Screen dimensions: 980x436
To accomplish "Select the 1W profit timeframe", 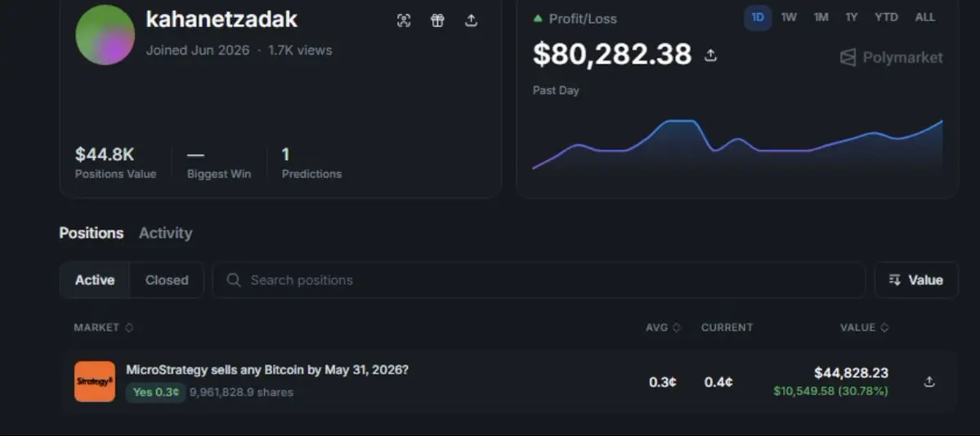I will 789,17.
